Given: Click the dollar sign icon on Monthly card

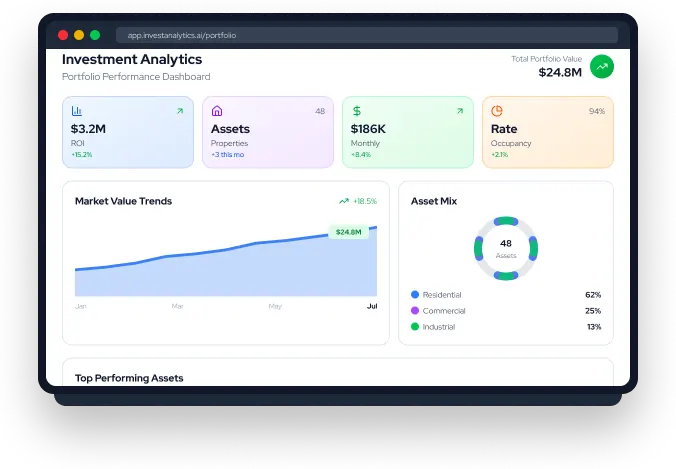Looking at the screenshot, I should coord(357,111).
